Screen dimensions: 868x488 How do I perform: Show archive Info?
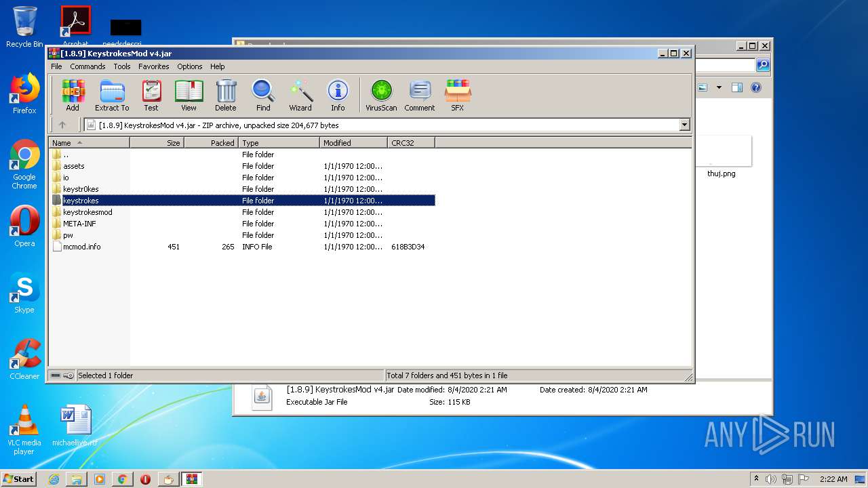point(338,95)
